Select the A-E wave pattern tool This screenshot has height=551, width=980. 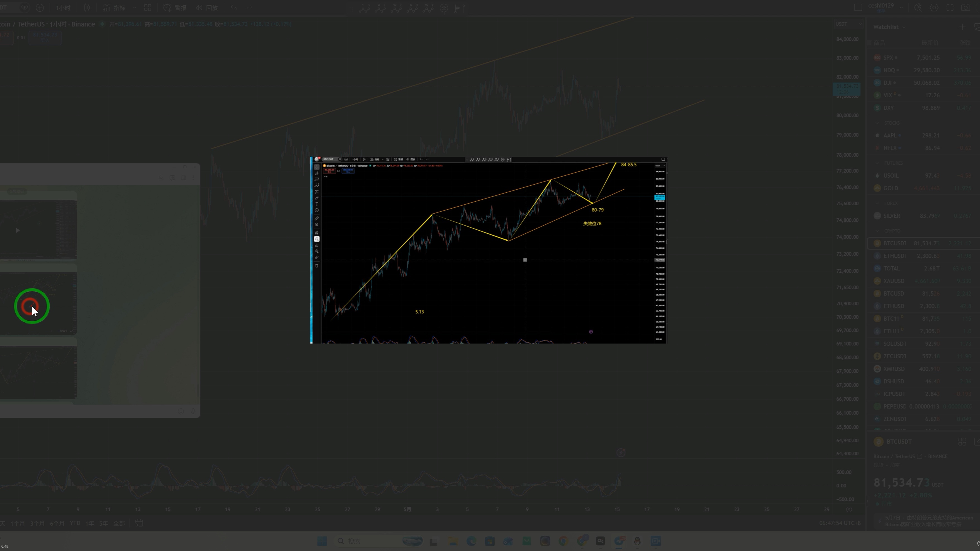(x=381, y=8)
